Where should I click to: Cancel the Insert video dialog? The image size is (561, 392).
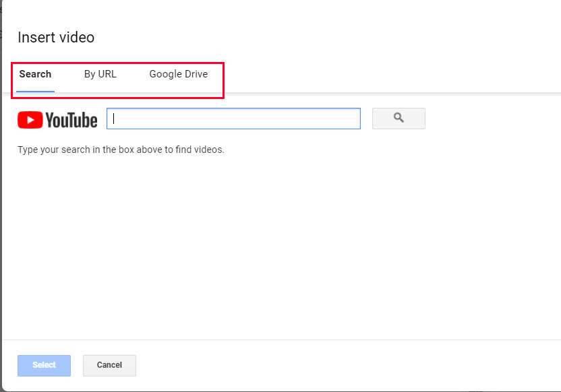click(109, 365)
